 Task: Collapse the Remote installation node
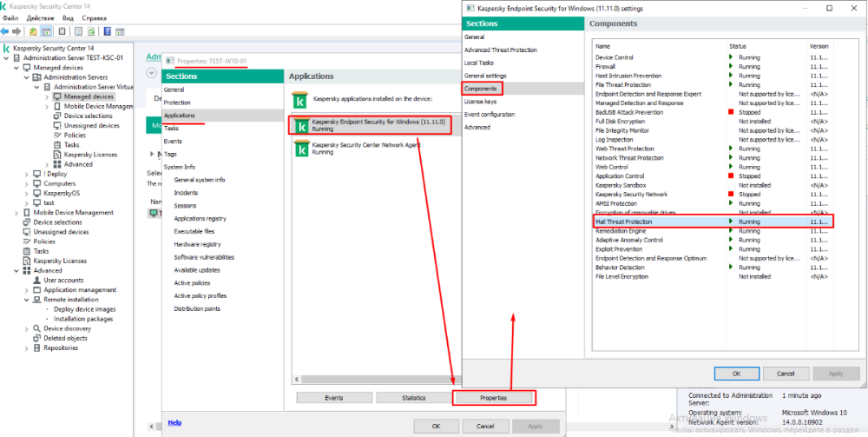click(27, 300)
